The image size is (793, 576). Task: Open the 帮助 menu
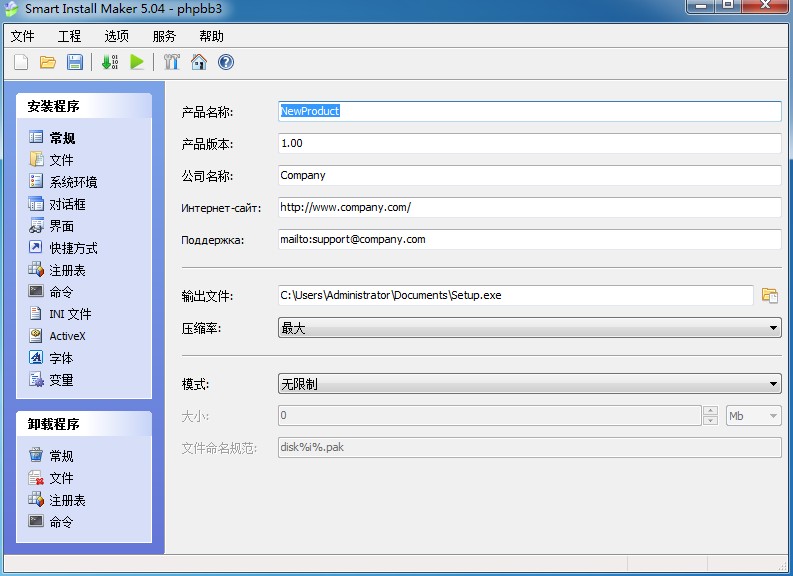click(211, 36)
